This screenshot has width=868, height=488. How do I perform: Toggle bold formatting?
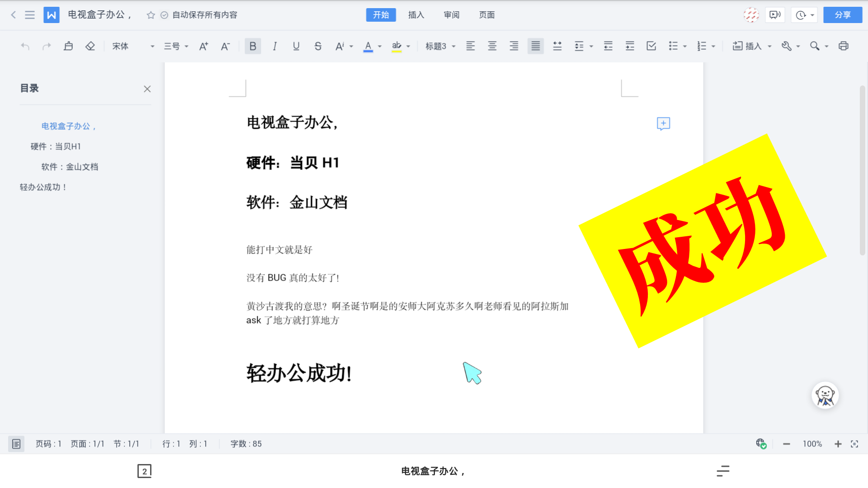(x=253, y=46)
